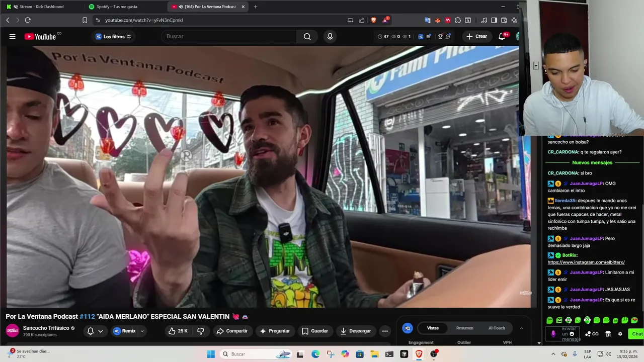The image size is (644, 362).
Task: Collapse the vidIQ panel chevron
Action: tap(521, 328)
